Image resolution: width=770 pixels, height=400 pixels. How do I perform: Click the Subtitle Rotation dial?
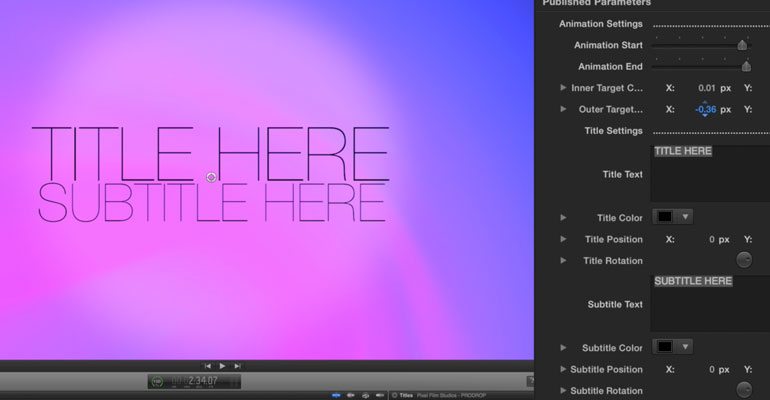(744, 390)
